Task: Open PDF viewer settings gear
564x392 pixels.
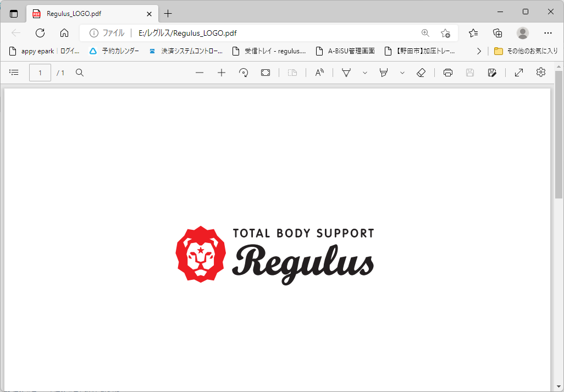Action: coord(541,73)
